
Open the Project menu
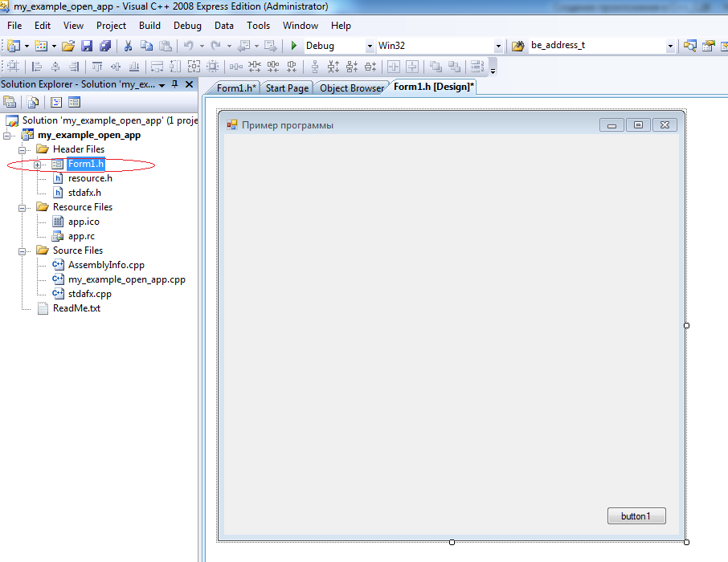tap(111, 26)
